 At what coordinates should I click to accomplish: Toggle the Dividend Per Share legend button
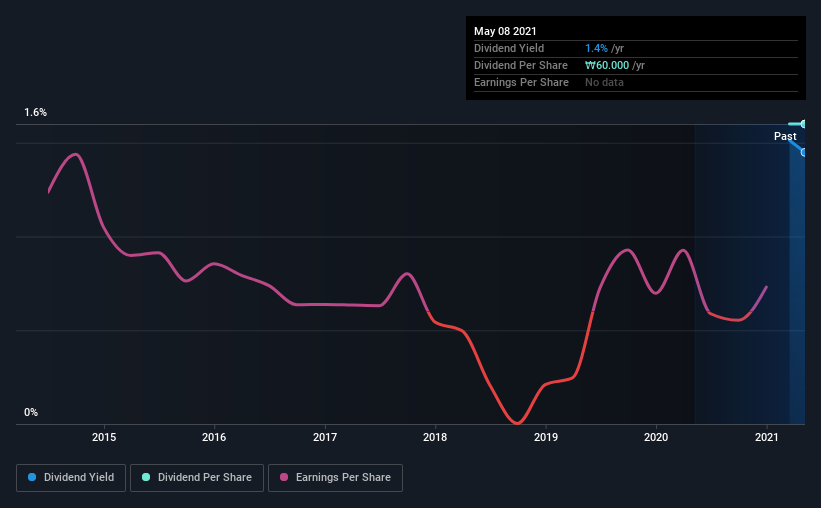point(197,478)
